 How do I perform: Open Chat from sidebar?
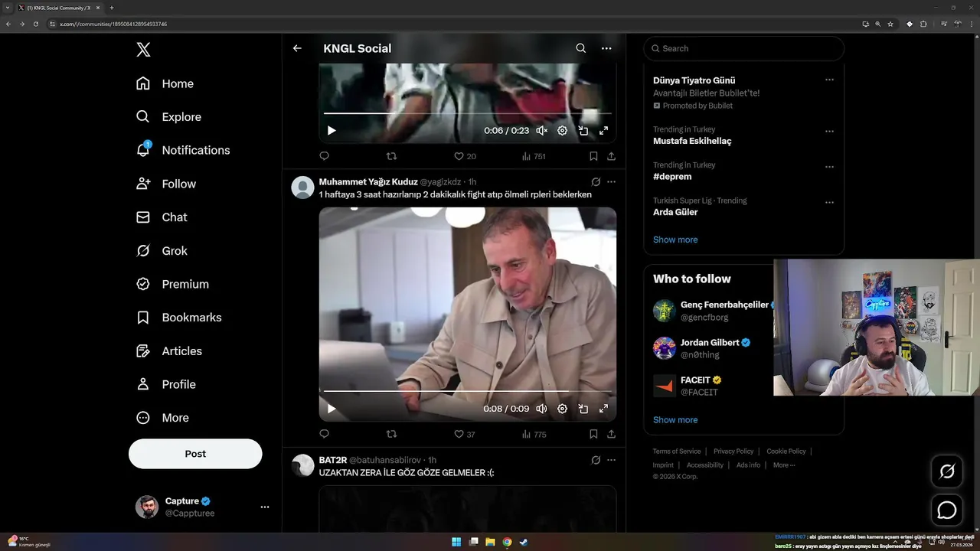(162, 217)
